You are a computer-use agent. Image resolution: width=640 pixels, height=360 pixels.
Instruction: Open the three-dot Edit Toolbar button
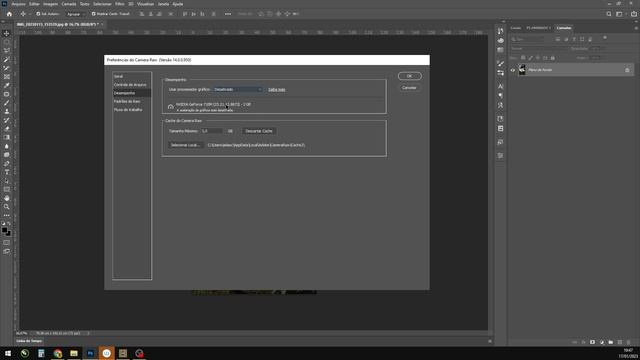point(7,216)
